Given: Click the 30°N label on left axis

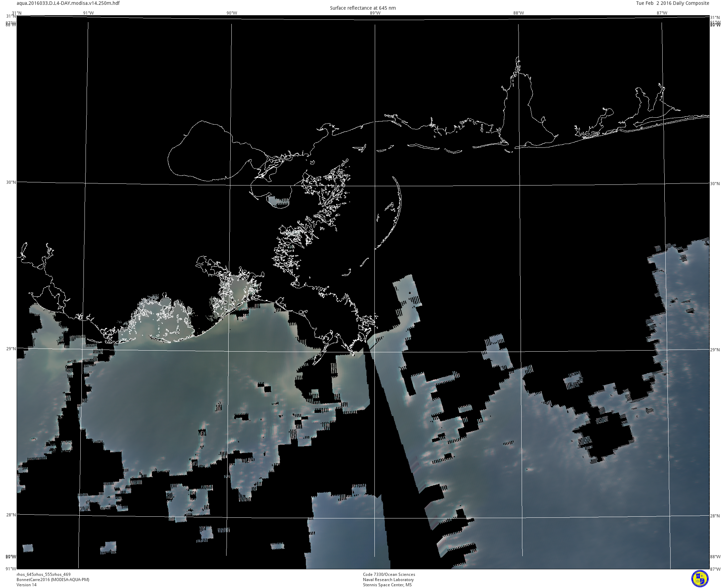Looking at the screenshot, I should tap(11, 182).
